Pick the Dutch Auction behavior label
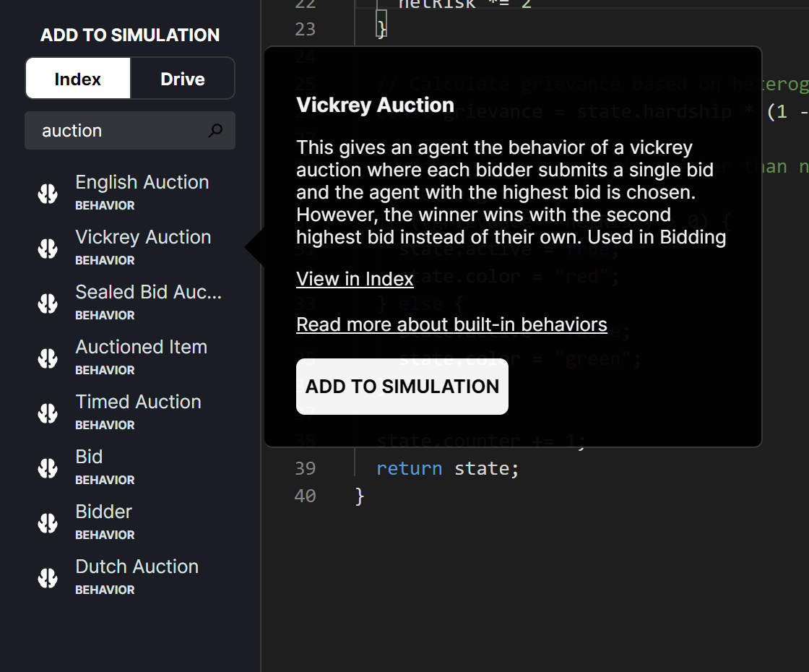The height and width of the screenshot is (672, 809). 137,567
